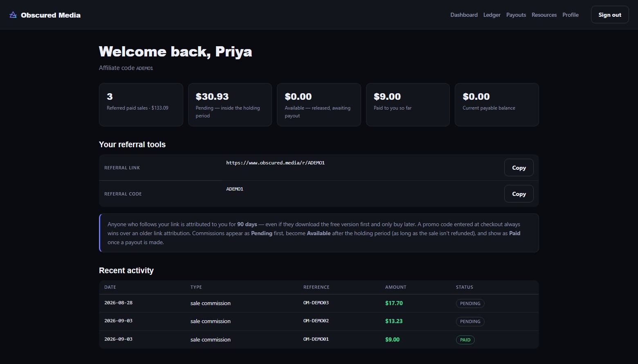Click the Recent activity heading
Screen dimensions: 638x364
click(x=126, y=270)
